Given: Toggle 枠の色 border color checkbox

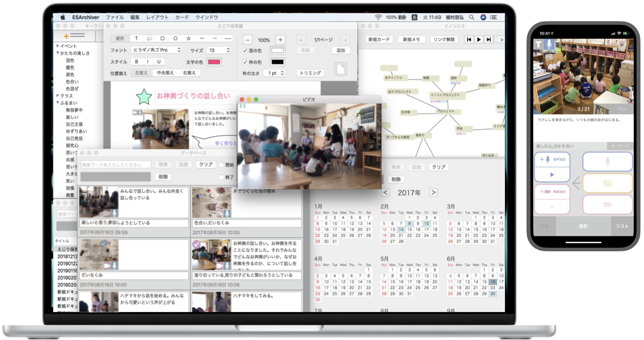Looking at the screenshot, I should [245, 62].
